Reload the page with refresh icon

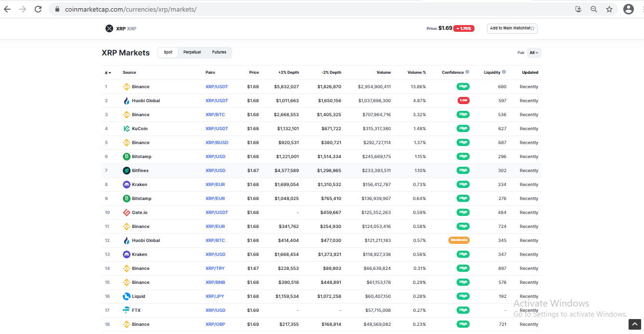[x=38, y=9]
